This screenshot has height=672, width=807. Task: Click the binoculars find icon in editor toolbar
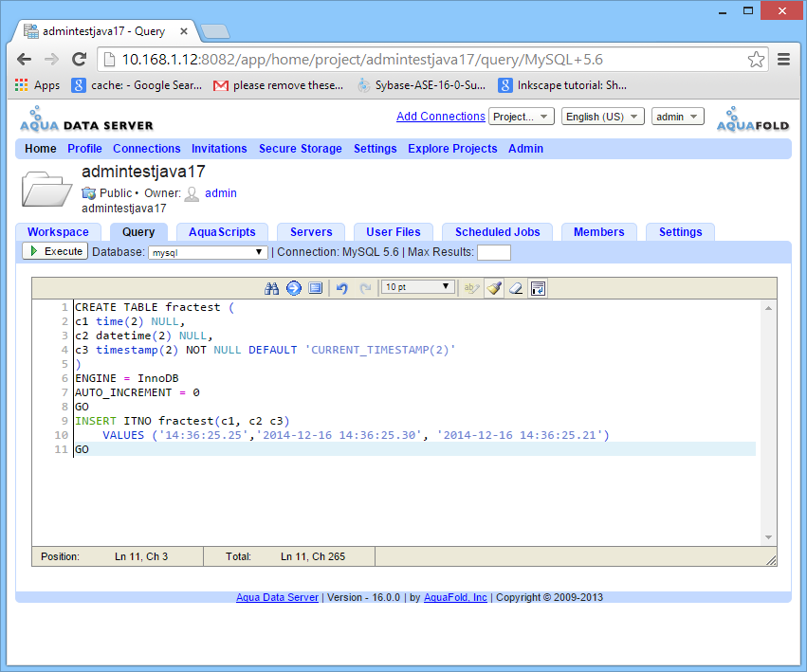coord(271,288)
